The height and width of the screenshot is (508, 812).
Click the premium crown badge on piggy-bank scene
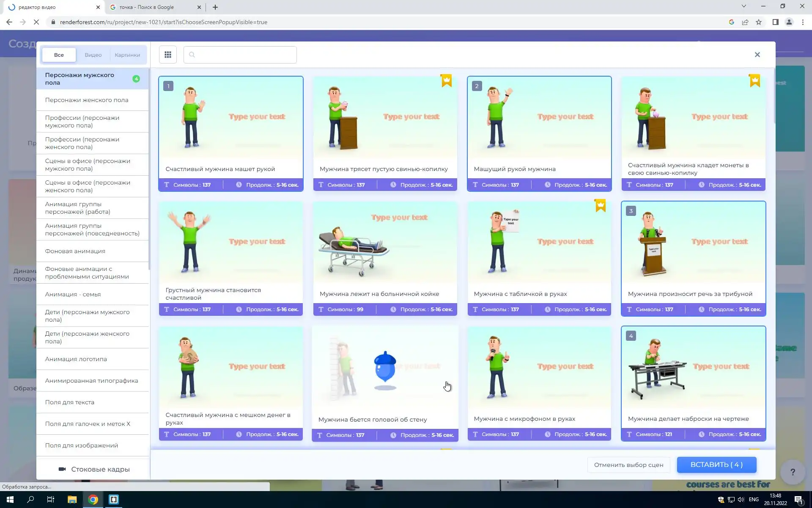click(x=446, y=80)
